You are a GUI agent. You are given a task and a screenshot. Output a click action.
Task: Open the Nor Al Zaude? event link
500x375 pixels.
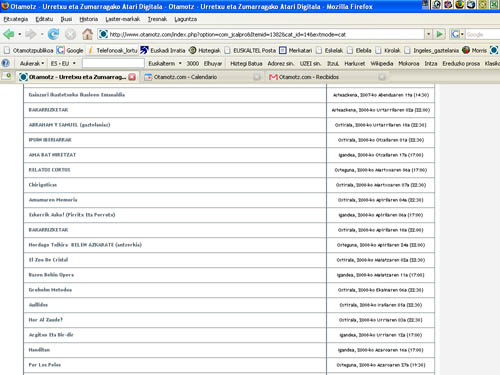(x=46, y=320)
